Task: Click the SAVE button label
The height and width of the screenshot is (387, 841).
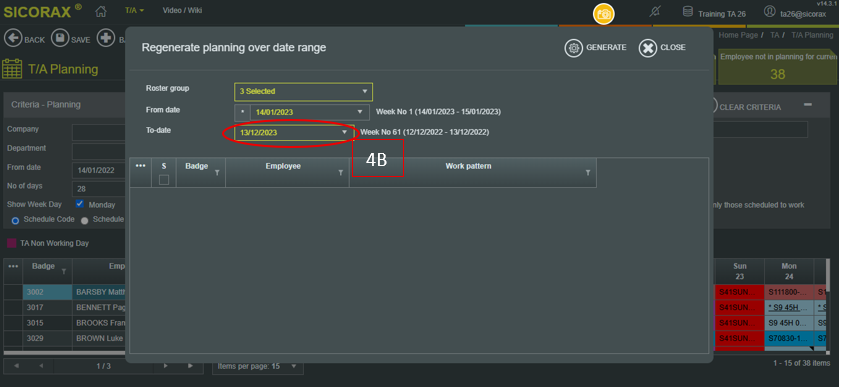Action: (80, 40)
